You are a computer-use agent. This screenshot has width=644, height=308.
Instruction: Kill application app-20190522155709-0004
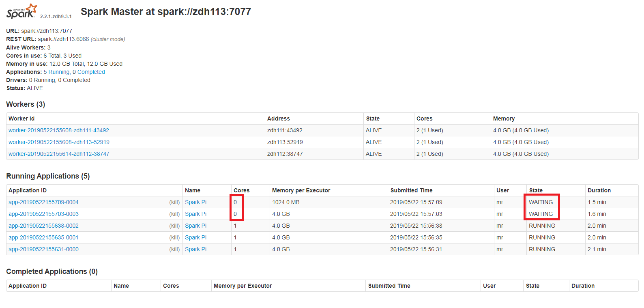click(x=175, y=202)
